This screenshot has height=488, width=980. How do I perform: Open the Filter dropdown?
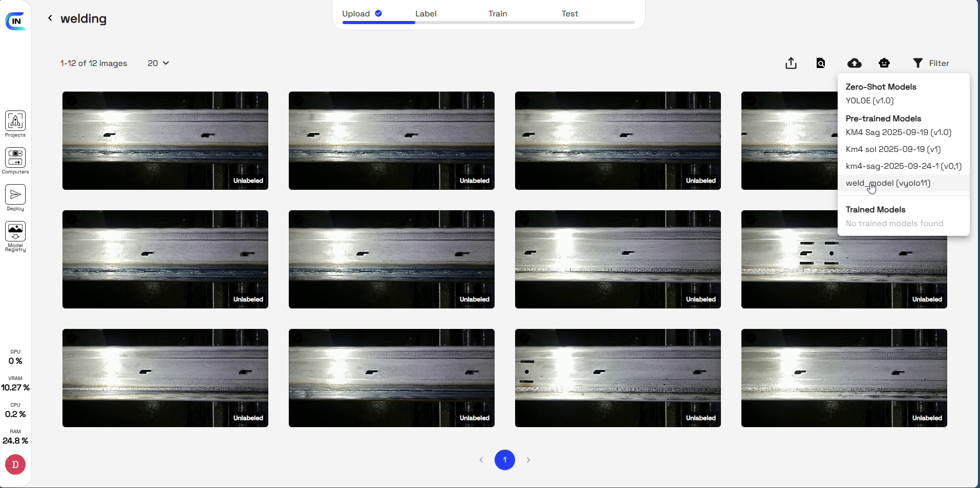point(931,63)
